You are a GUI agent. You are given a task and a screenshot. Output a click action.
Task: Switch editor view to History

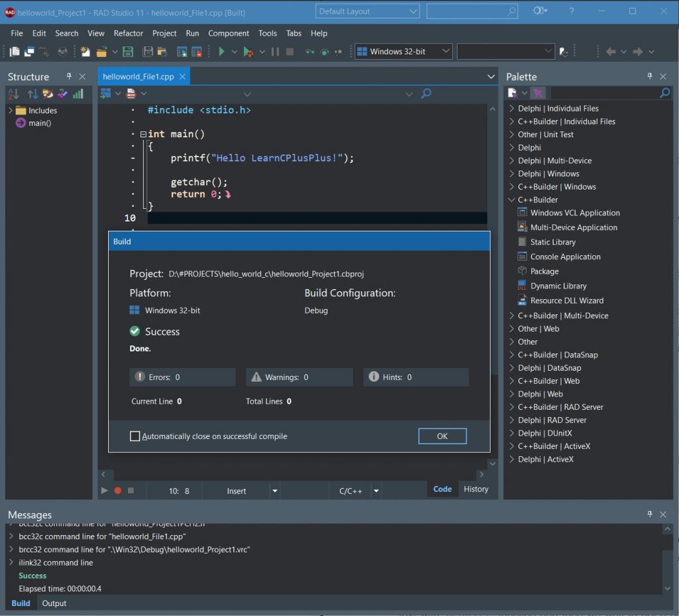[x=475, y=489]
